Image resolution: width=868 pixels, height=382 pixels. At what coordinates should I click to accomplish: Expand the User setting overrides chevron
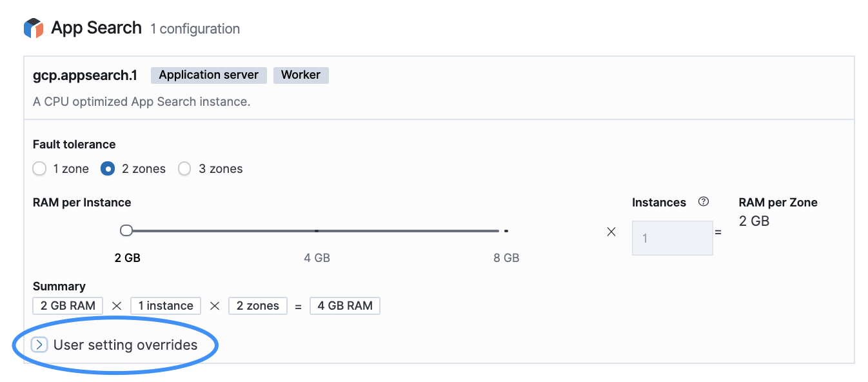tap(39, 345)
